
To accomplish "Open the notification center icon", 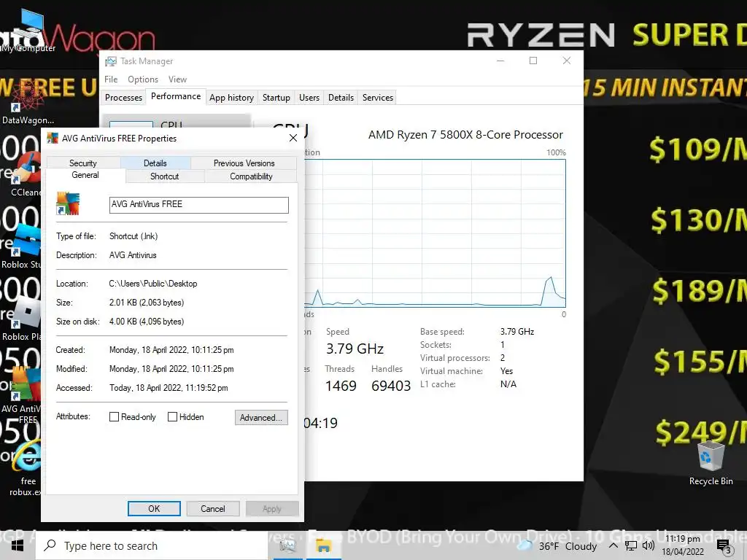I will click(x=724, y=546).
